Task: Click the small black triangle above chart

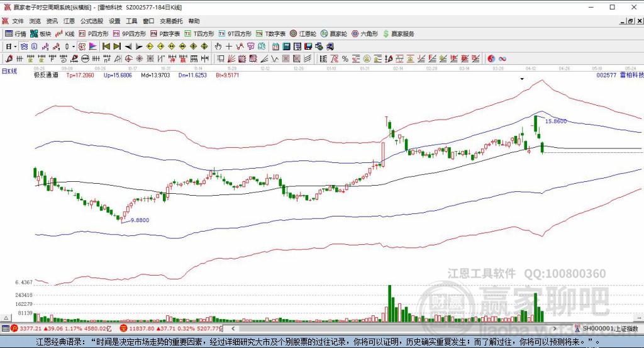Action: 522,79
